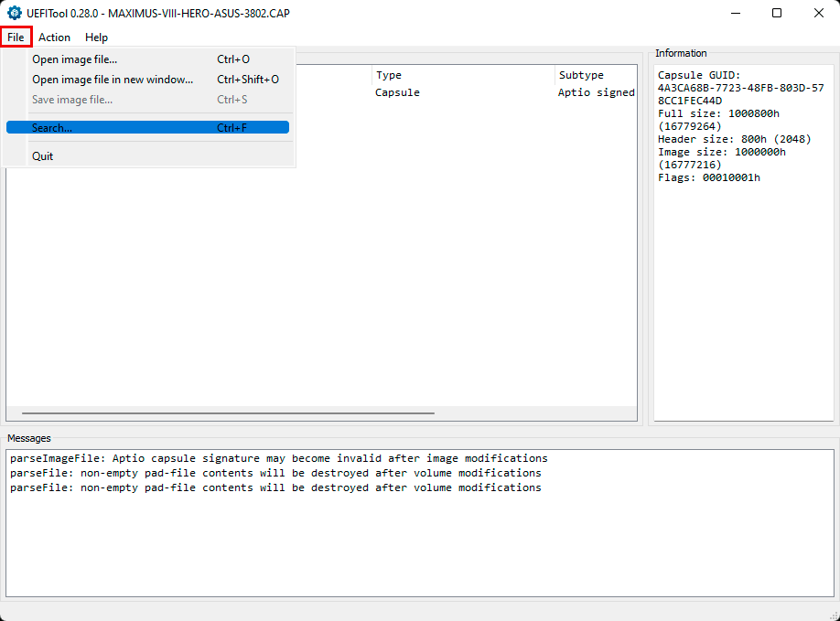Maximize the UEFITool window
The image size is (840, 621).
click(x=777, y=13)
